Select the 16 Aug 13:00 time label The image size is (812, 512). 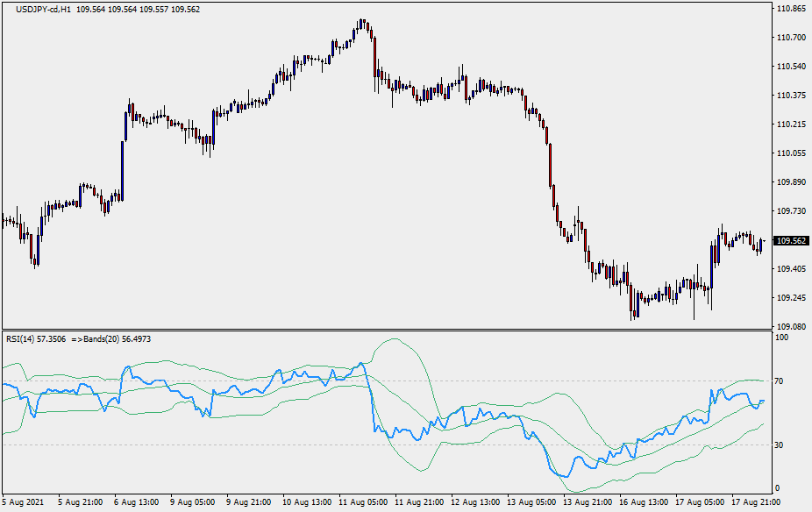coord(645,503)
